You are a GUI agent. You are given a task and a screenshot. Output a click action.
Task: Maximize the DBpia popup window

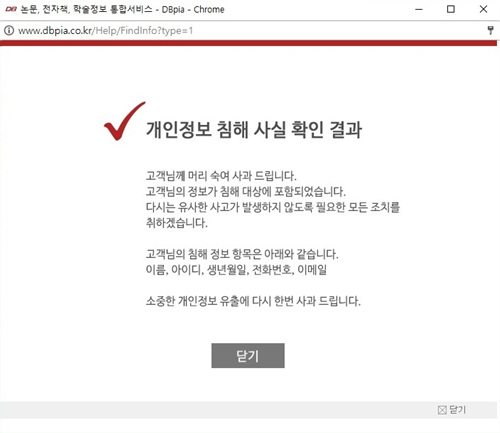point(451,9)
